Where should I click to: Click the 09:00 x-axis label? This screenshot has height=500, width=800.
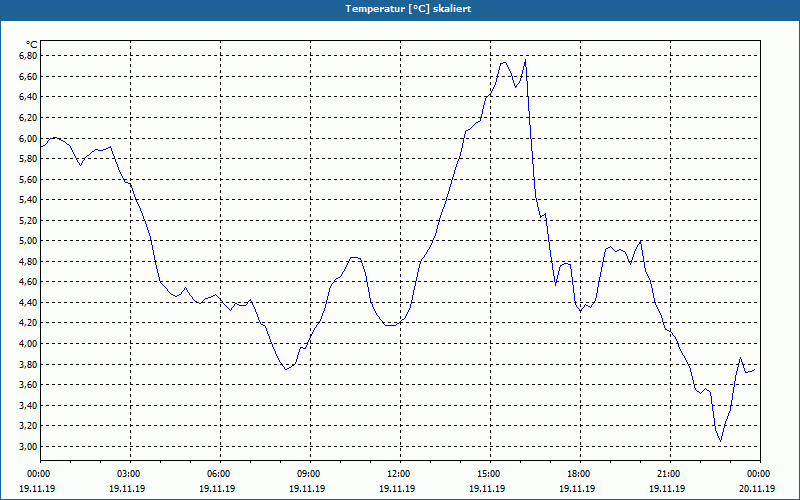click(x=310, y=474)
